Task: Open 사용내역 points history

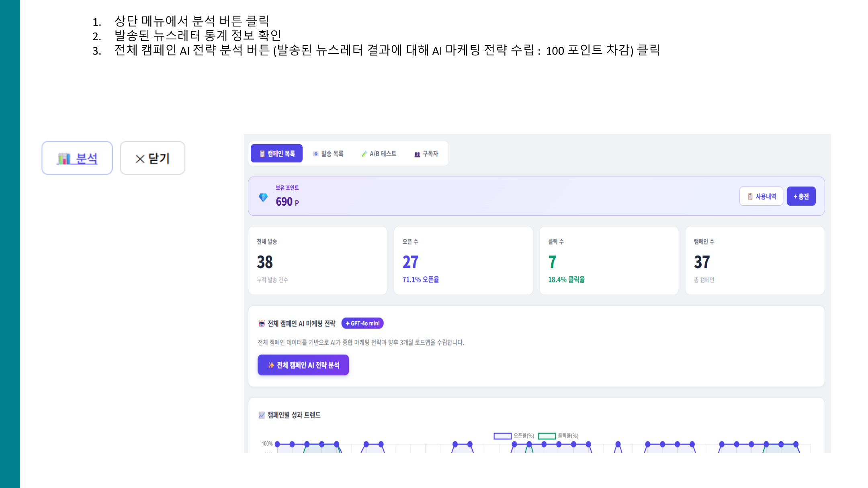Action: (x=761, y=196)
